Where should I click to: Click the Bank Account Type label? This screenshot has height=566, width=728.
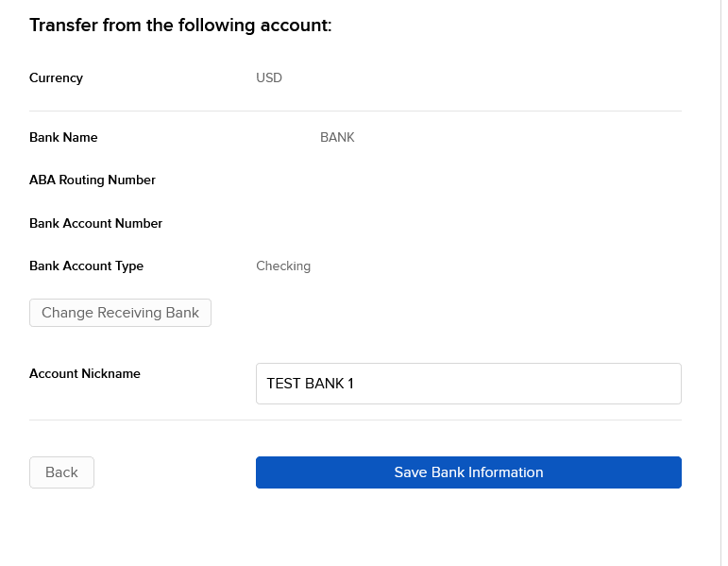(86, 266)
